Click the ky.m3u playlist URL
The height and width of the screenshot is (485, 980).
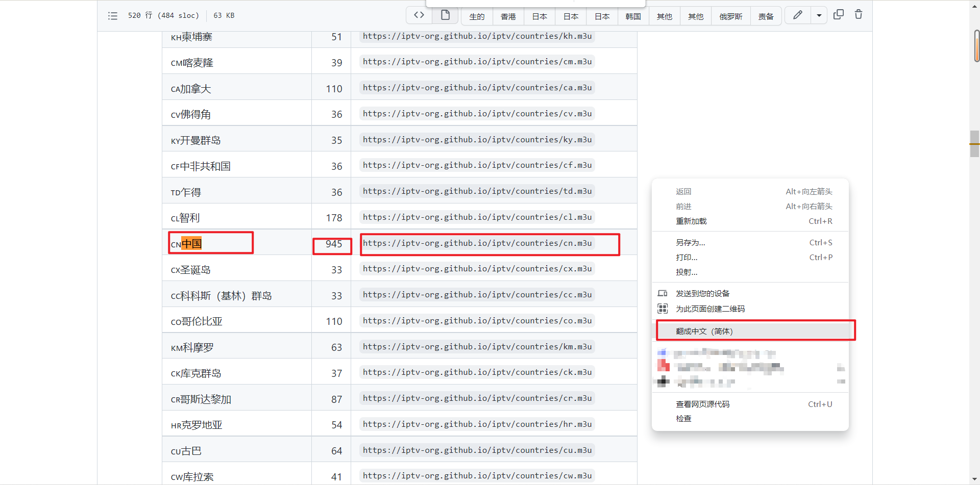coord(477,140)
